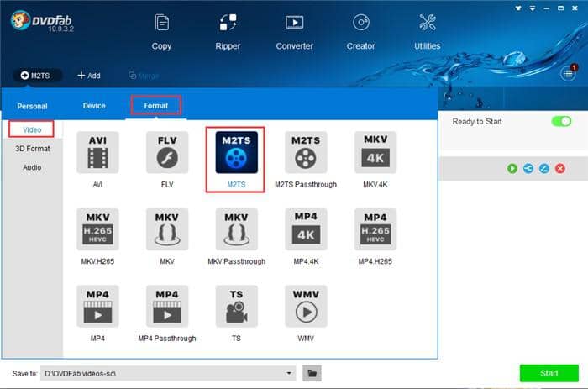Click the skin shirt icon in title bar

coord(518,8)
